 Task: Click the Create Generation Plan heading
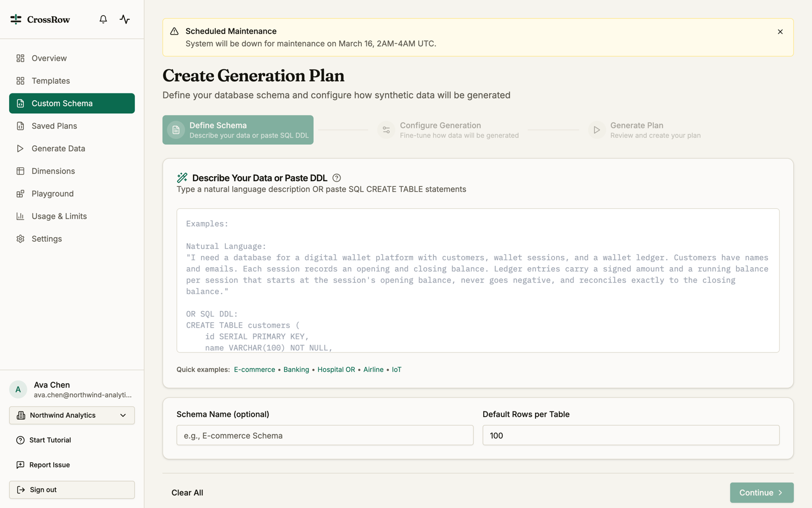pyautogui.click(x=253, y=76)
